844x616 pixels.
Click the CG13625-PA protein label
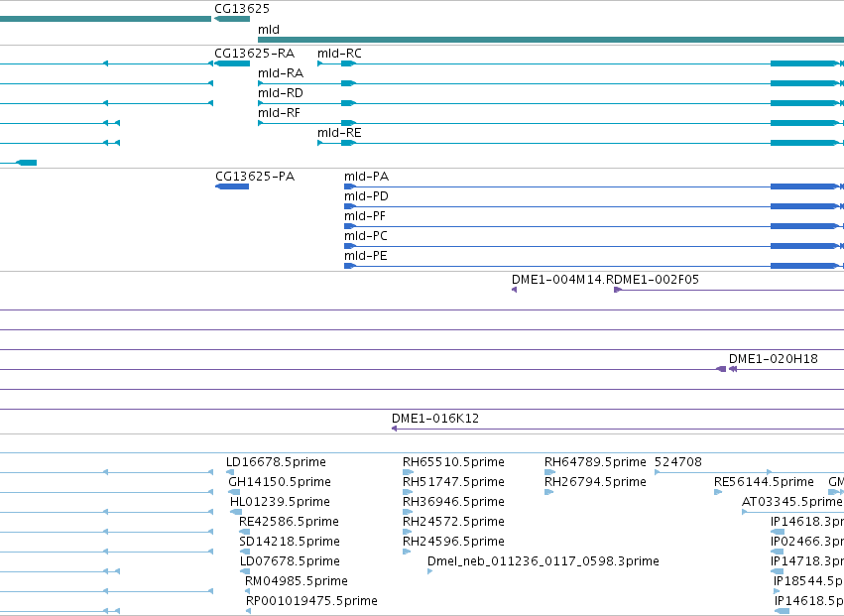[x=255, y=177]
